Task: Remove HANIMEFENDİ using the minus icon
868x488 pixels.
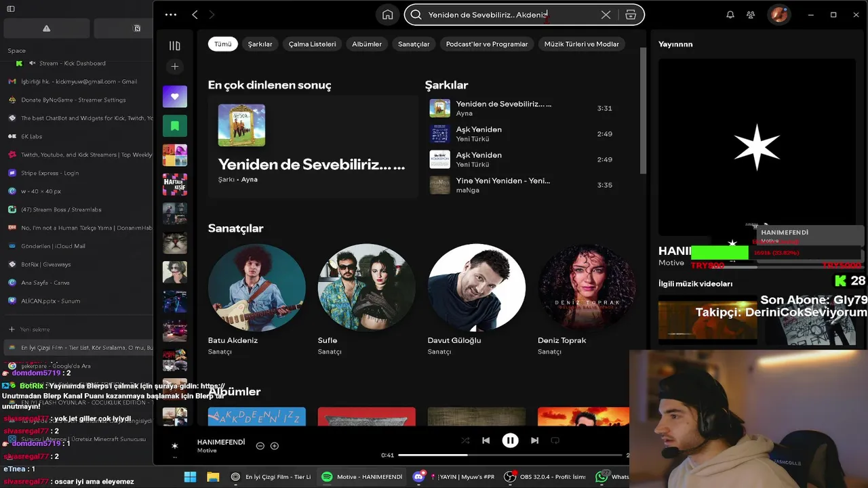Action: point(260,446)
